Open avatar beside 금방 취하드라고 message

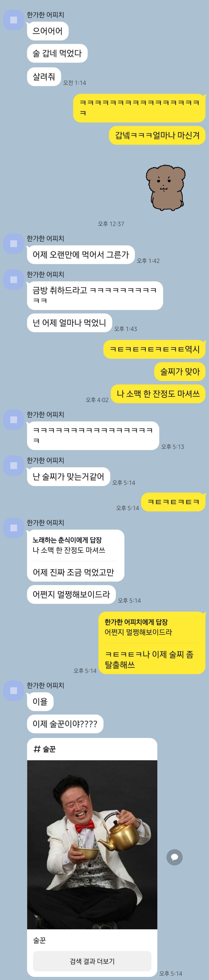14,280
